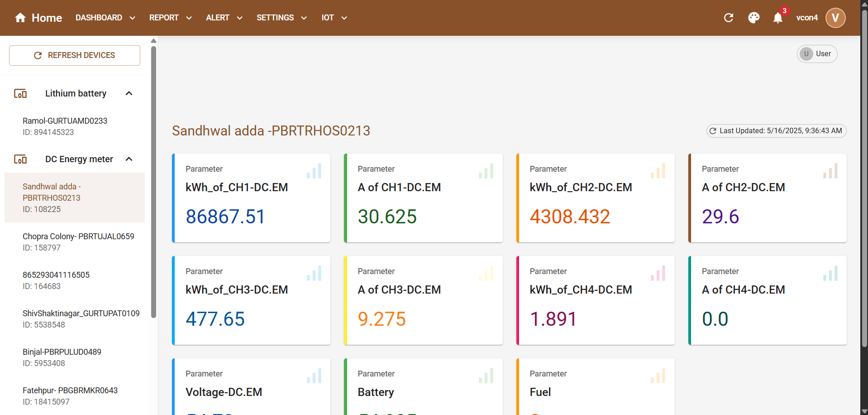Click the Home house icon
The image size is (868, 415).
click(x=20, y=18)
